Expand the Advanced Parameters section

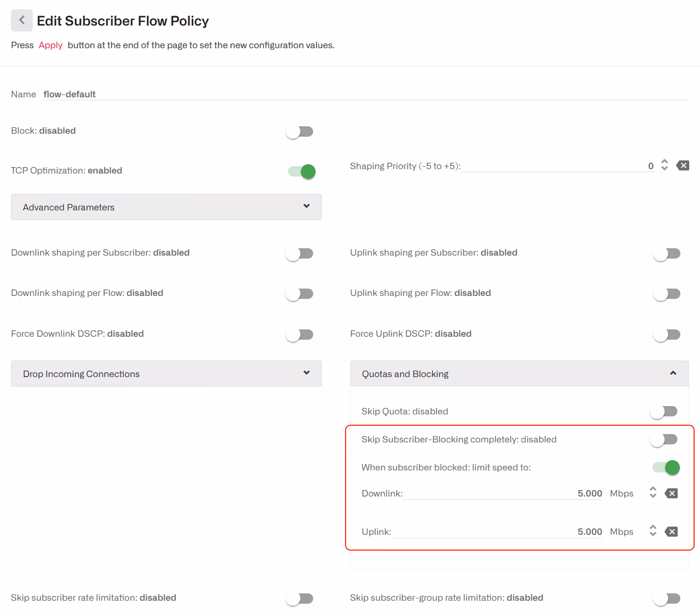click(166, 207)
